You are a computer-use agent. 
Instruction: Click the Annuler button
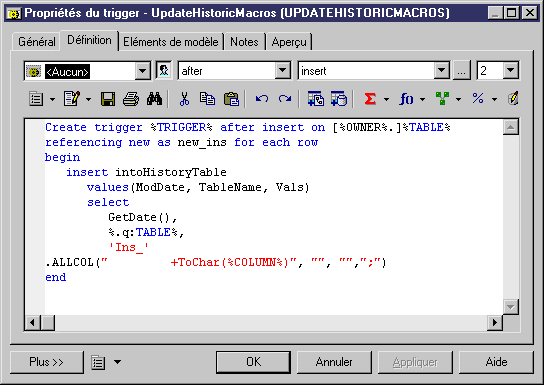[334, 362]
